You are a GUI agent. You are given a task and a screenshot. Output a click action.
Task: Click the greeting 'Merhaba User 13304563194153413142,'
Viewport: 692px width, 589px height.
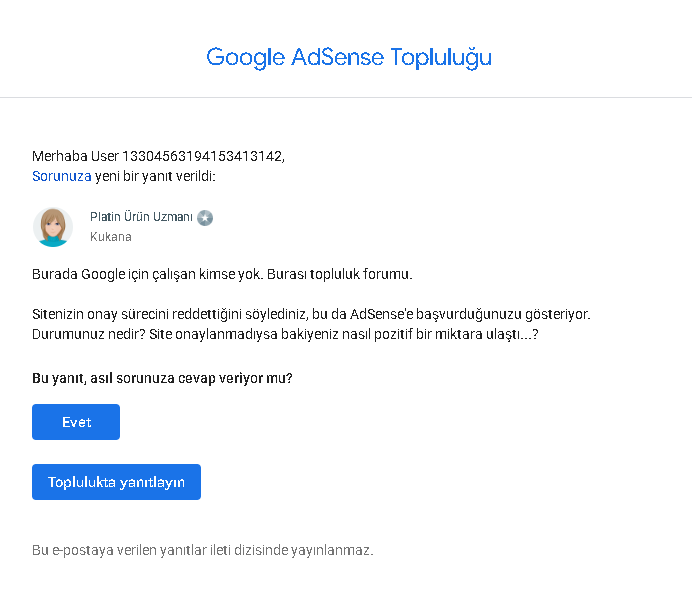158,156
